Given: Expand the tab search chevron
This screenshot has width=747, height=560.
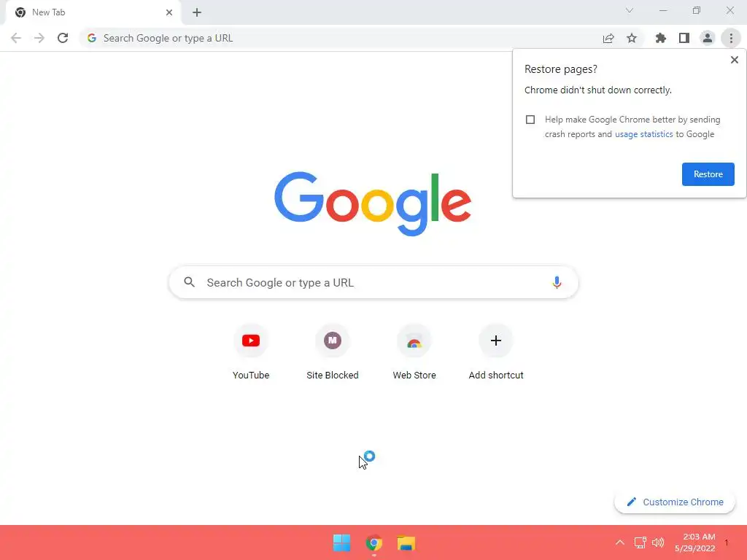Looking at the screenshot, I should [x=630, y=10].
